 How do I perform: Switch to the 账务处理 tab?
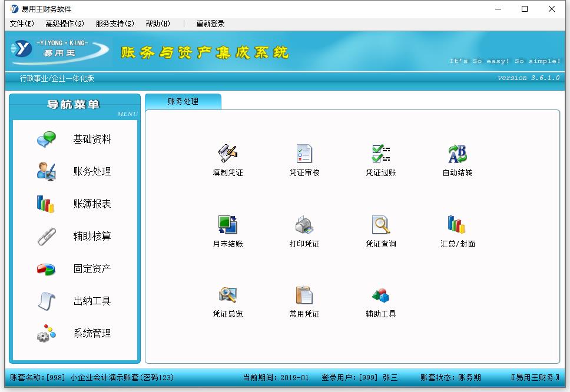click(x=184, y=101)
